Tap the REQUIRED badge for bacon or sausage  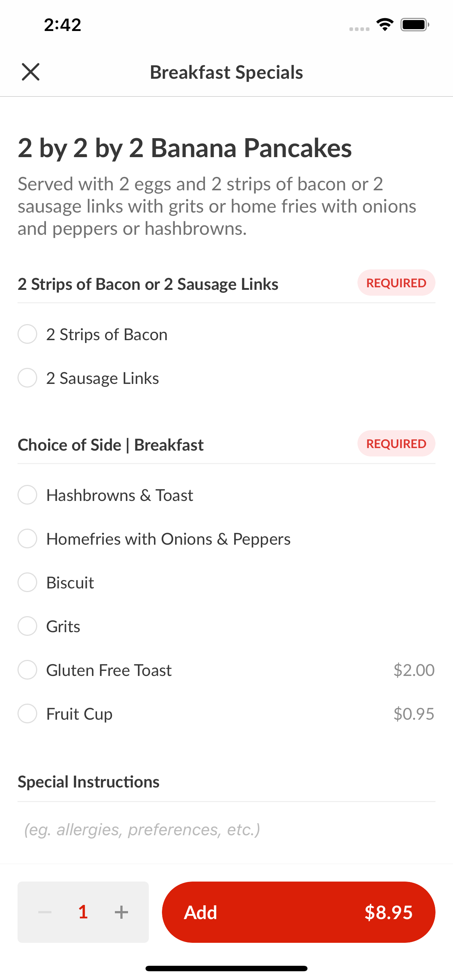point(396,283)
